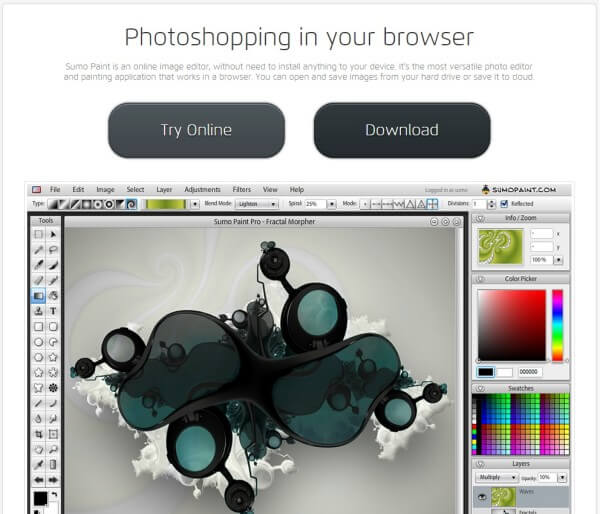
Task: Pick a color in the red saturation square
Action: point(512,325)
